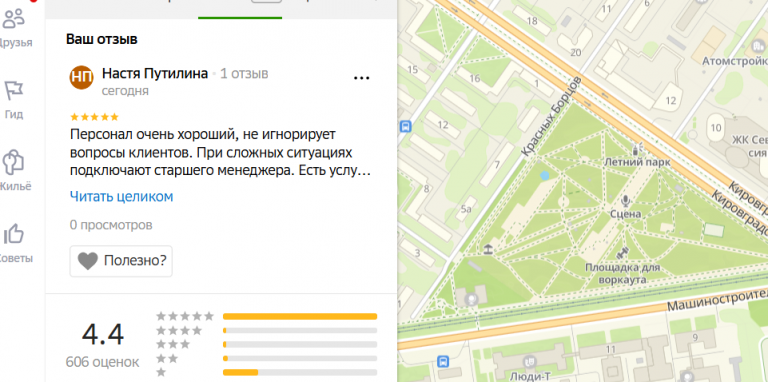Open Настя Путилина profile name
The image size is (768, 382).
[155, 74]
